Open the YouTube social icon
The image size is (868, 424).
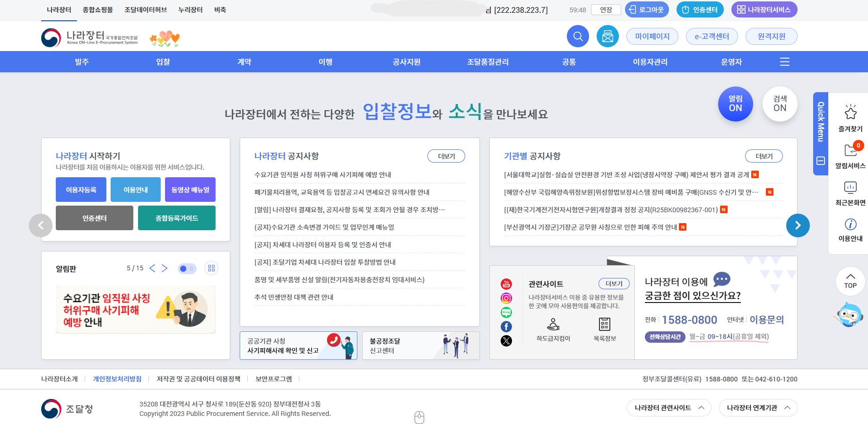click(x=506, y=284)
